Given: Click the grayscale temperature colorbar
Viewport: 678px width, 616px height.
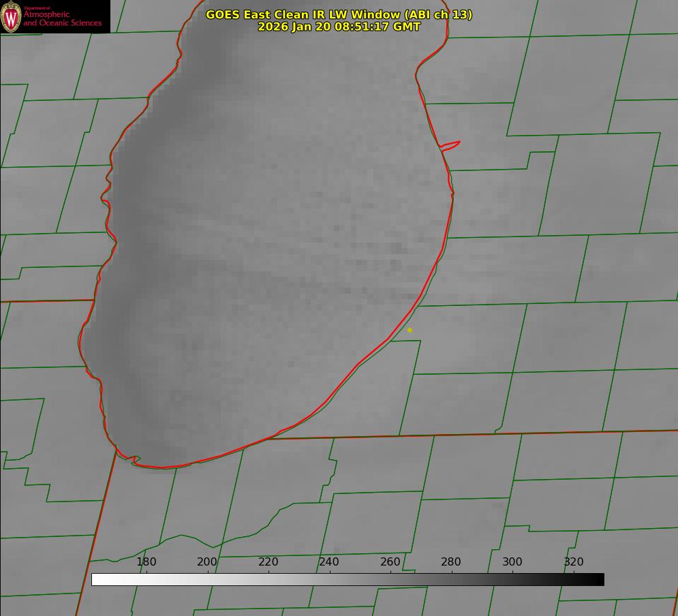Looking at the screenshot, I should point(348,580).
